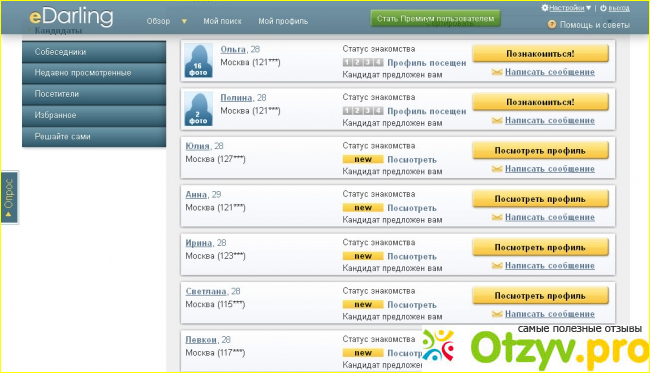Click Стать Премиум пользователем button

tap(435, 19)
